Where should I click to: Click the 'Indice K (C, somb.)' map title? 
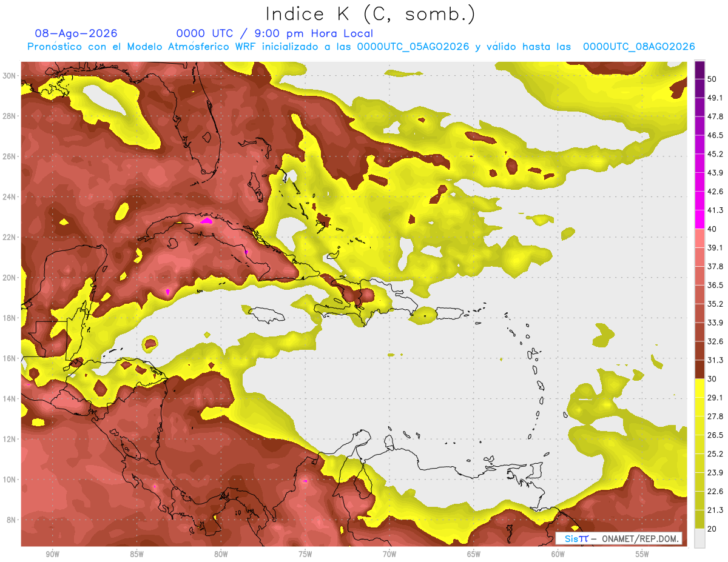[x=371, y=14]
